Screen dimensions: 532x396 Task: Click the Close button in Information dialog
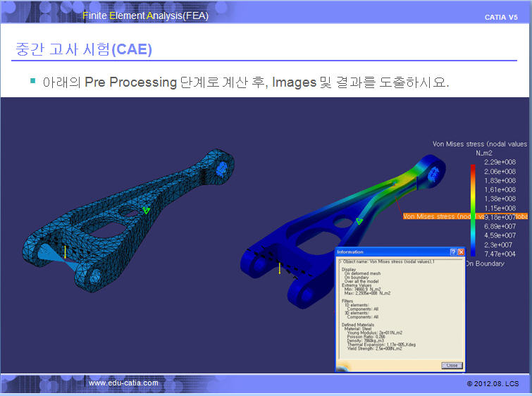pos(451,365)
